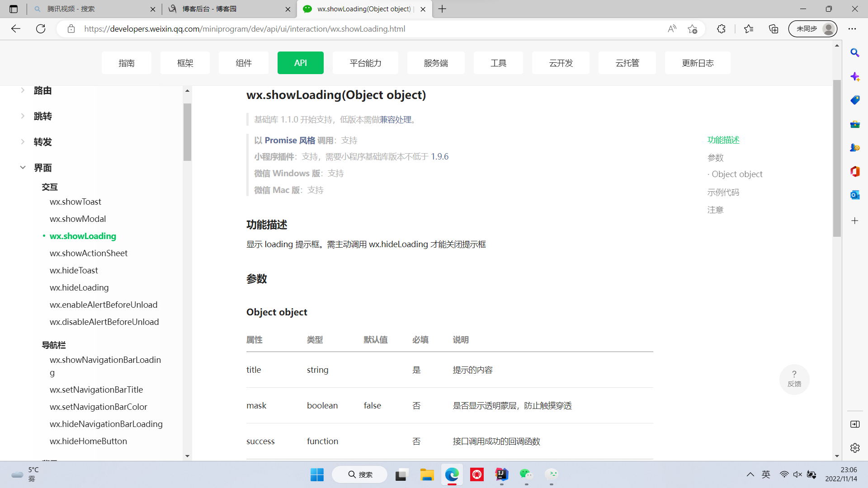Click the Edge sidebar search icon
This screenshot has width=868, height=488.
[x=854, y=53]
